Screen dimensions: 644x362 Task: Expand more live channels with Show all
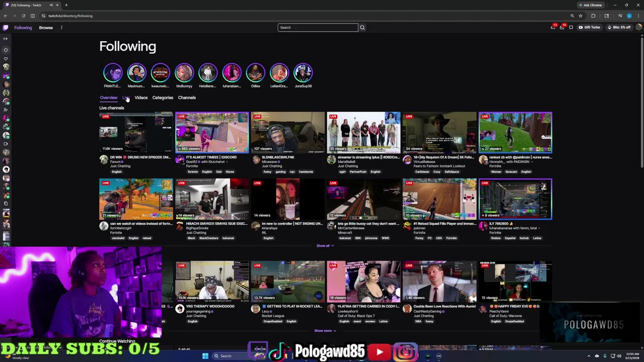tap(325, 246)
